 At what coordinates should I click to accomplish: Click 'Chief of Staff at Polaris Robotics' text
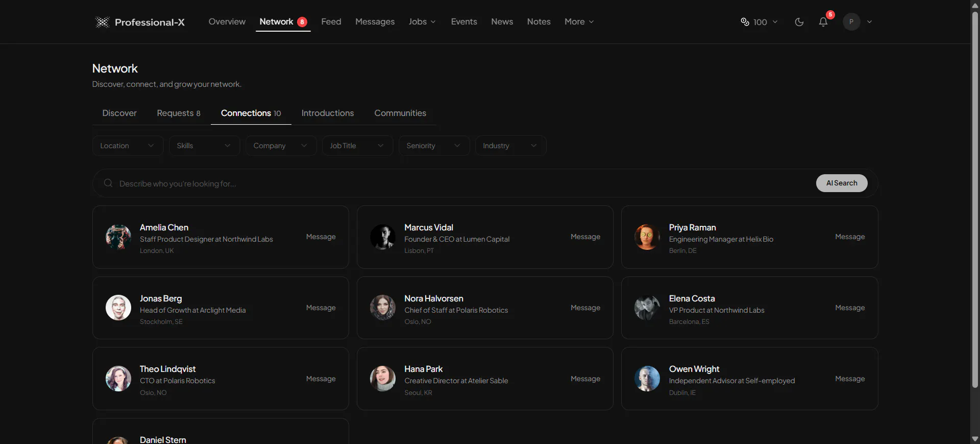(456, 310)
